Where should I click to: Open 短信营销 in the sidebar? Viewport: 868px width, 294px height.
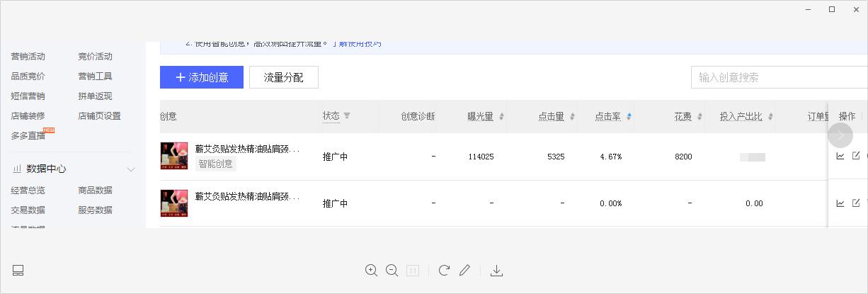[x=28, y=96]
